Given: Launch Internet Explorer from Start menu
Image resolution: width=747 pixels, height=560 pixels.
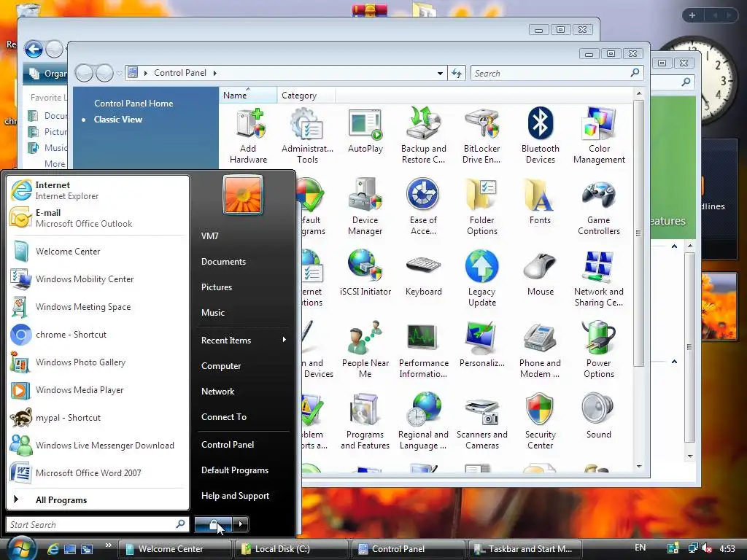Looking at the screenshot, I should pyautogui.click(x=98, y=190).
